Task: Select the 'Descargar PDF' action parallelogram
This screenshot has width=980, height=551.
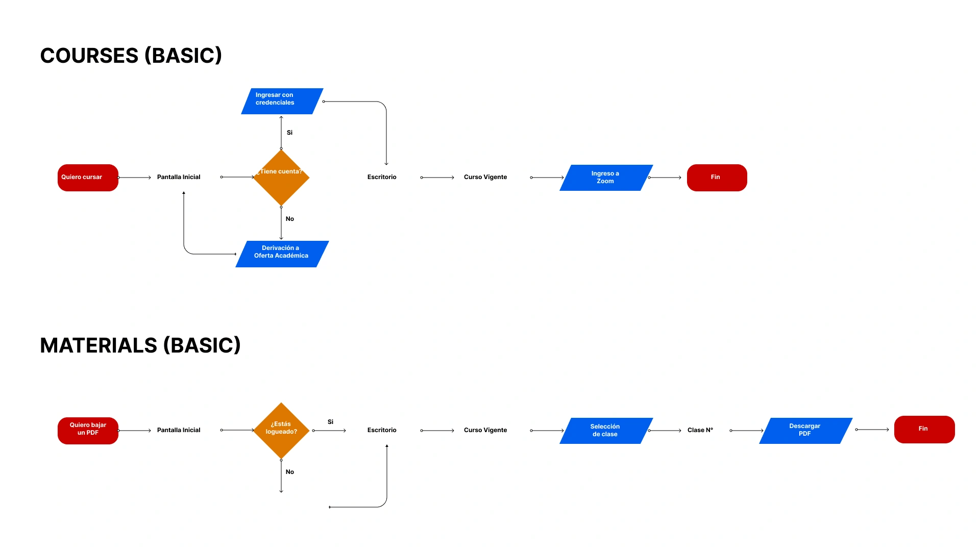Action: pyautogui.click(x=804, y=429)
